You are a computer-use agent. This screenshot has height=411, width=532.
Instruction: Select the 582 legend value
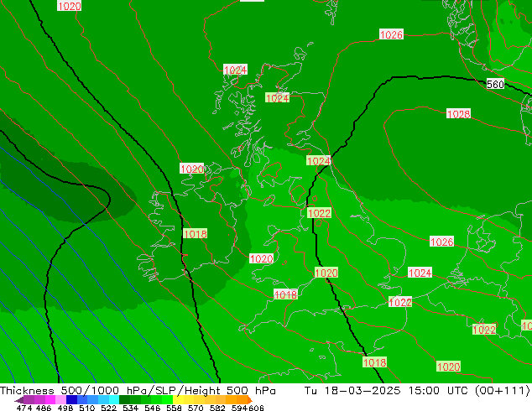coord(217,408)
